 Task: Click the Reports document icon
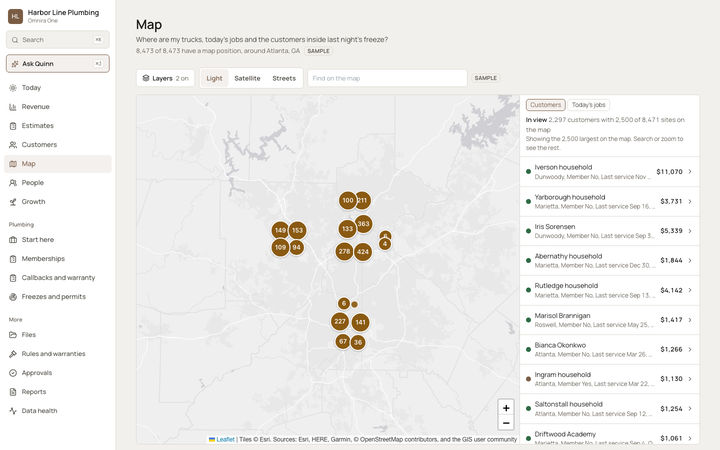coord(13,392)
